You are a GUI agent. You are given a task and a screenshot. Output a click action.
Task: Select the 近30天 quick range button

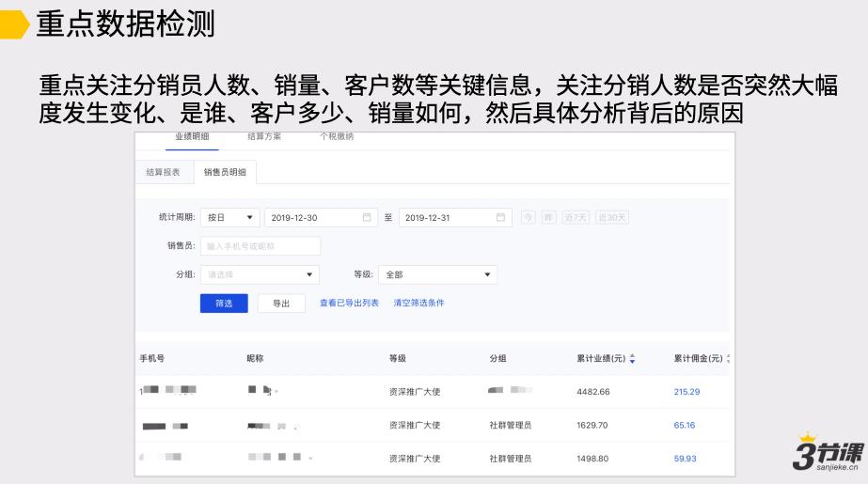pos(612,217)
